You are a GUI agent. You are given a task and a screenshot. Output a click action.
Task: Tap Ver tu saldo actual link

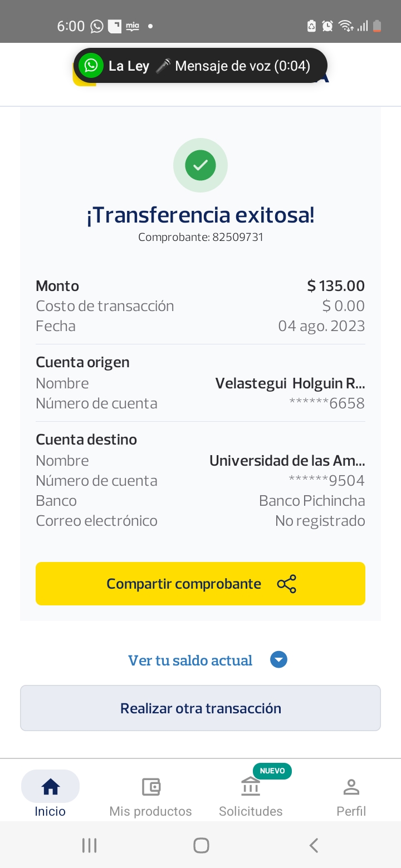[190, 660]
